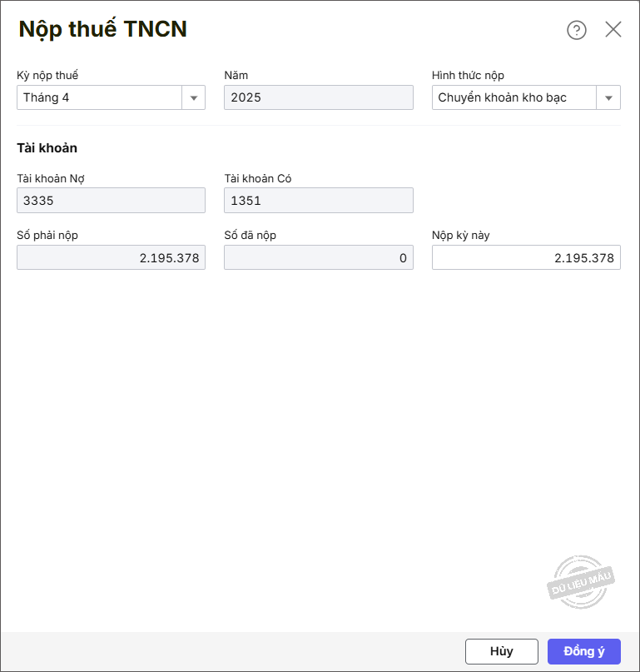
Task: Click the 'Nộp kỳ này' label
Action: pyautogui.click(x=460, y=236)
